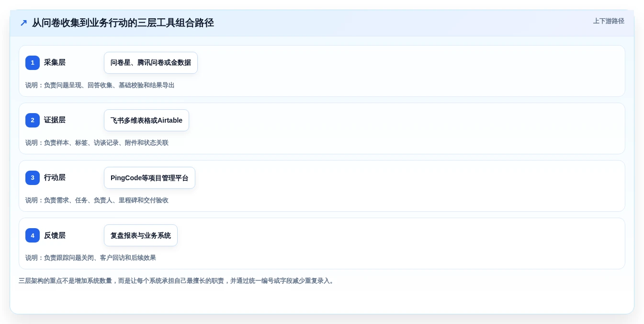Open the 问卷星、腾讯问卷或金数据 chip
Image resolution: width=644 pixels, height=324 pixels.
(x=151, y=63)
